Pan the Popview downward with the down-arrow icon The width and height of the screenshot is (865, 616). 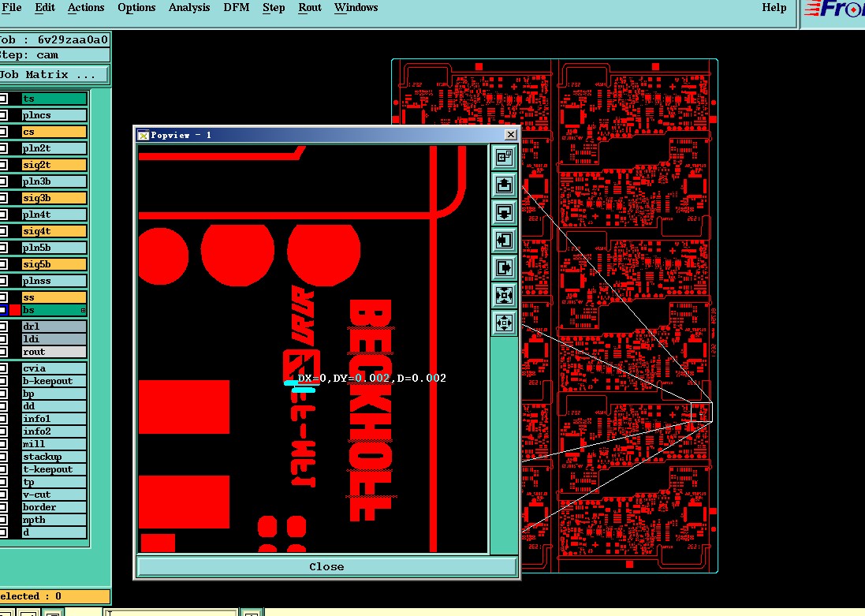(504, 212)
